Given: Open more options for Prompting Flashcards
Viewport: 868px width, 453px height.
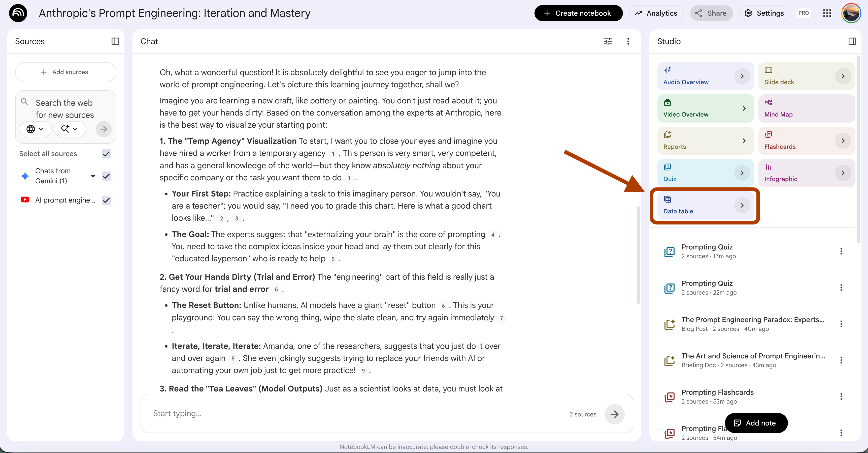Looking at the screenshot, I should (x=841, y=396).
